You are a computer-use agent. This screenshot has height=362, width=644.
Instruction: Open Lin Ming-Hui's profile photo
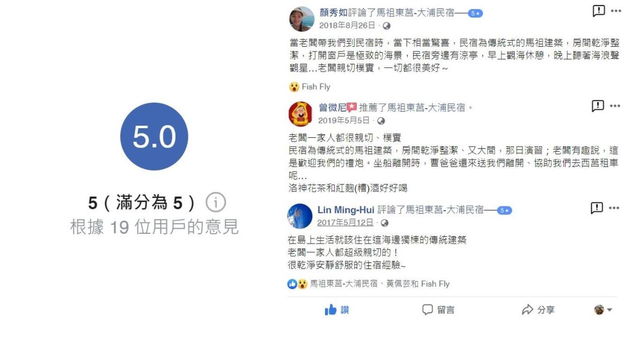click(300, 216)
